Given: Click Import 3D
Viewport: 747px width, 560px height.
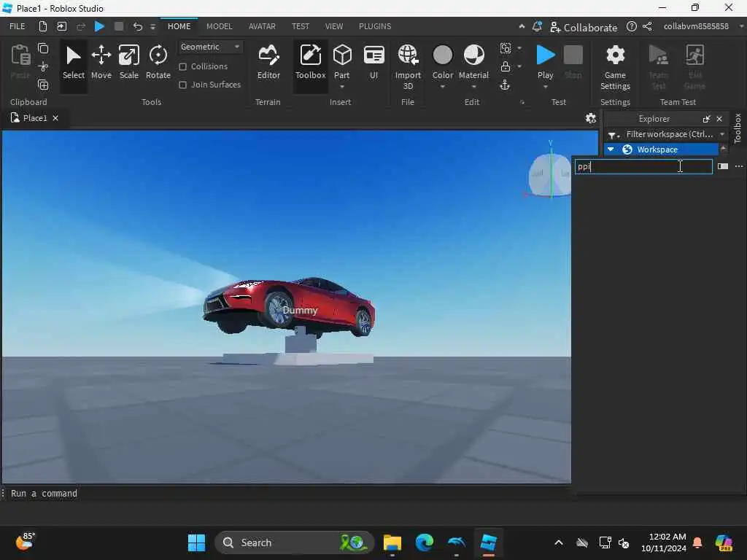Looking at the screenshot, I should point(408,66).
